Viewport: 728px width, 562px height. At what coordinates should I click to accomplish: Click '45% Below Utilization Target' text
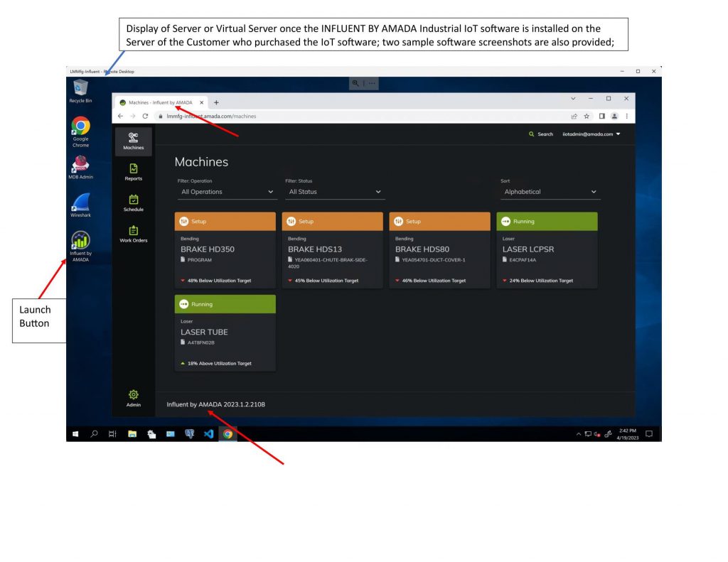tap(326, 281)
